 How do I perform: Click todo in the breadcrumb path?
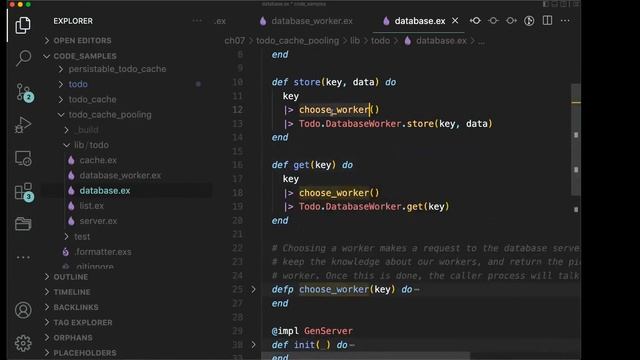tap(380, 41)
